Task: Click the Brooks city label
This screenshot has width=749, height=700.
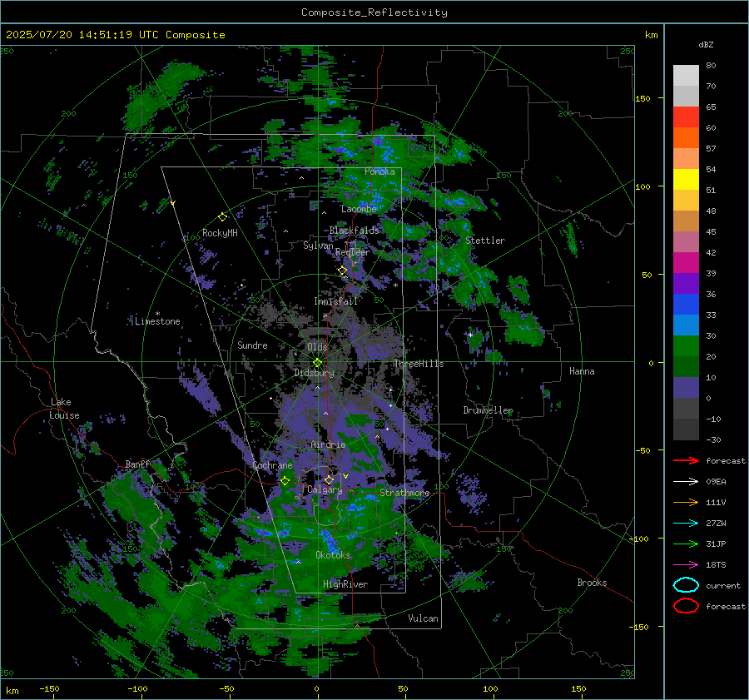Action: [592, 583]
